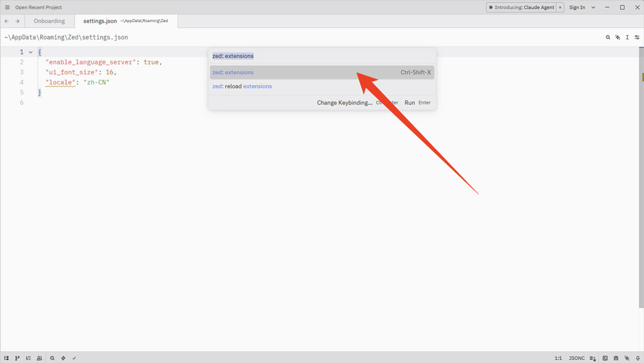
Task: Open project search magnifier in status bar
Action: click(52, 358)
